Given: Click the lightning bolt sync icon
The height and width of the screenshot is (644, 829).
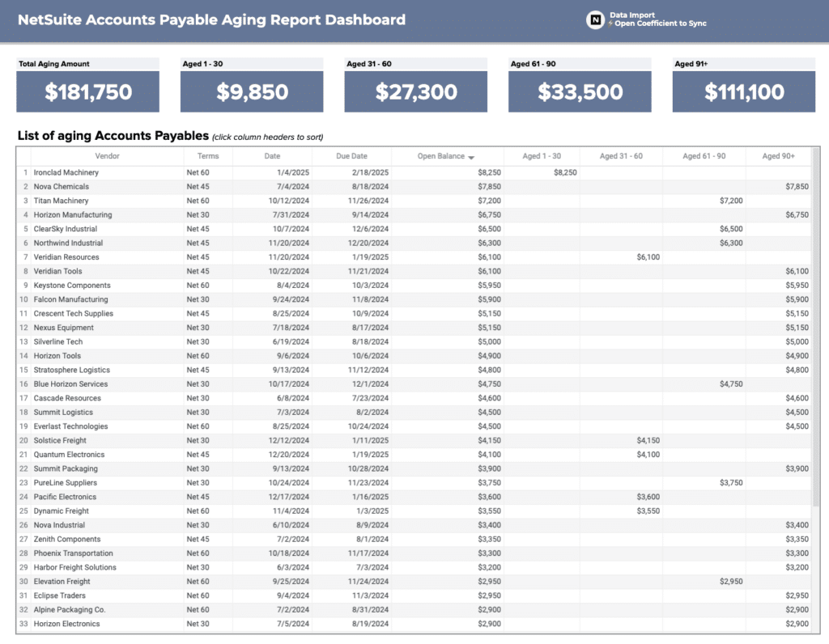Looking at the screenshot, I should [x=610, y=23].
